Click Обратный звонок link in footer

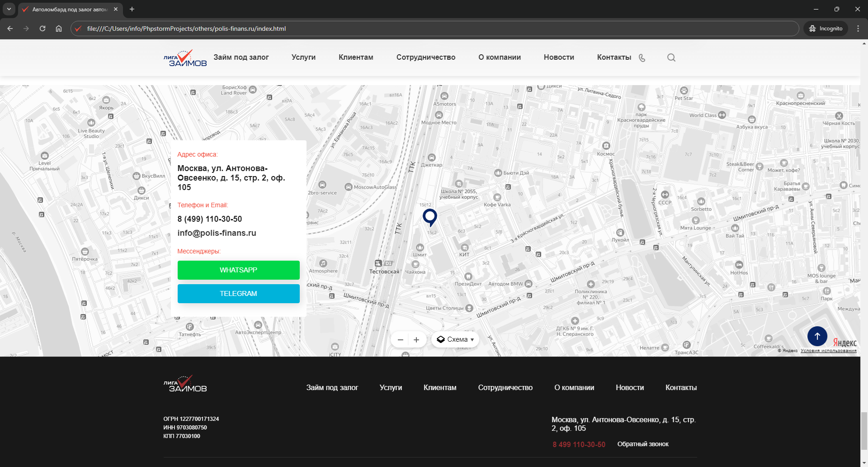(x=642, y=444)
